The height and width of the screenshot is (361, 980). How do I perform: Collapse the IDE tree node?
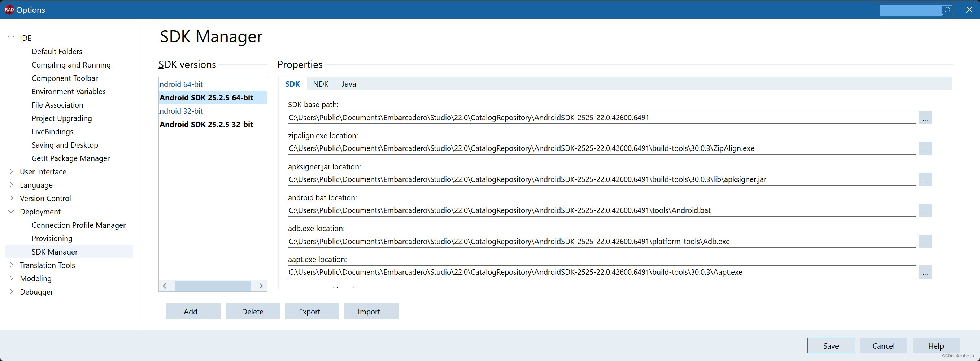pos(11,38)
